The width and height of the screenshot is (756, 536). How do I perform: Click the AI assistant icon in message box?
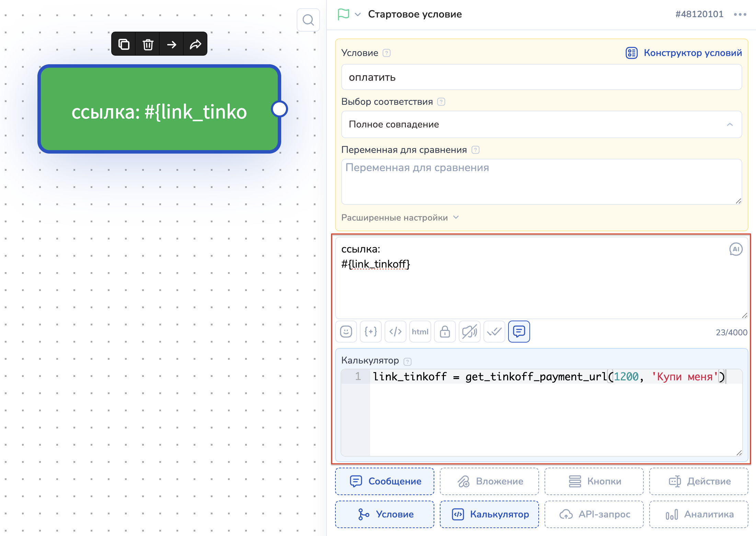coord(736,249)
